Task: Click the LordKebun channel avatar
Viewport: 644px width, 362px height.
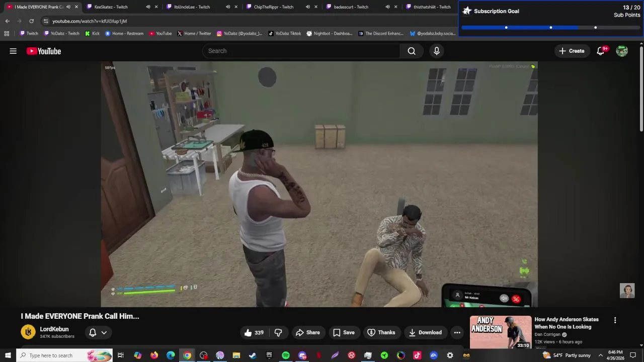Action: 28,332
